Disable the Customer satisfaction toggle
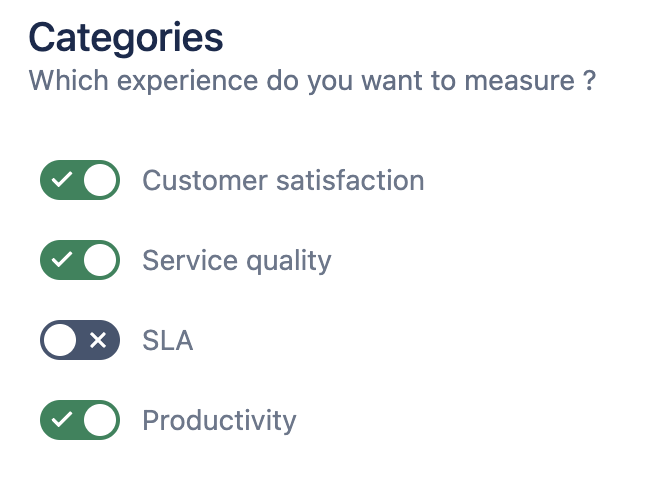 [80, 180]
